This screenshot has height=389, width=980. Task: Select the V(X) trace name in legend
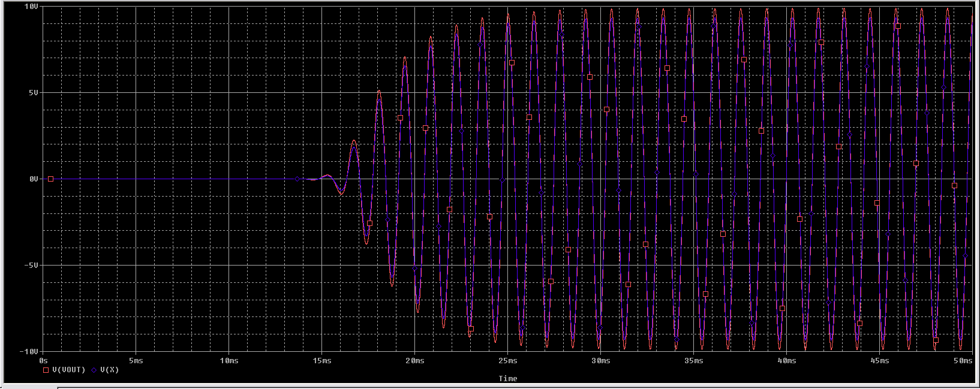pyautogui.click(x=110, y=370)
